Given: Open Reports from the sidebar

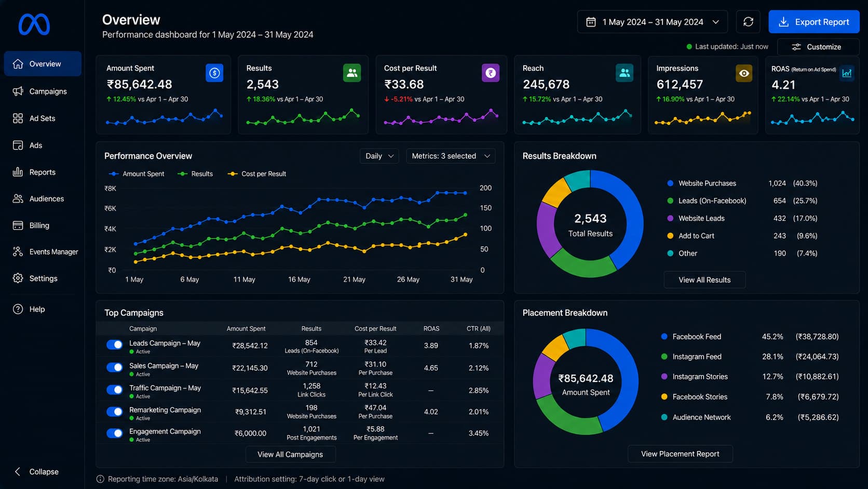Looking at the screenshot, I should pyautogui.click(x=43, y=172).
